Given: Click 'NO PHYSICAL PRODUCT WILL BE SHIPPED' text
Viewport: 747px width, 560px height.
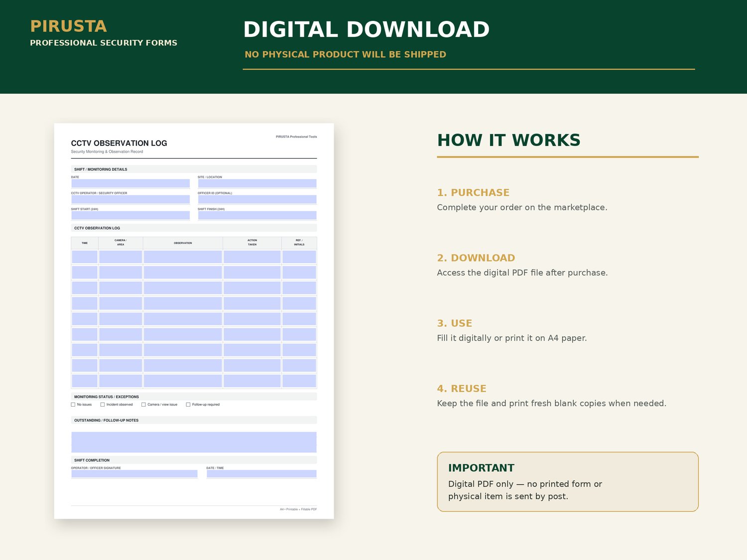Looking at the screenshot, I should pos(346,54).
